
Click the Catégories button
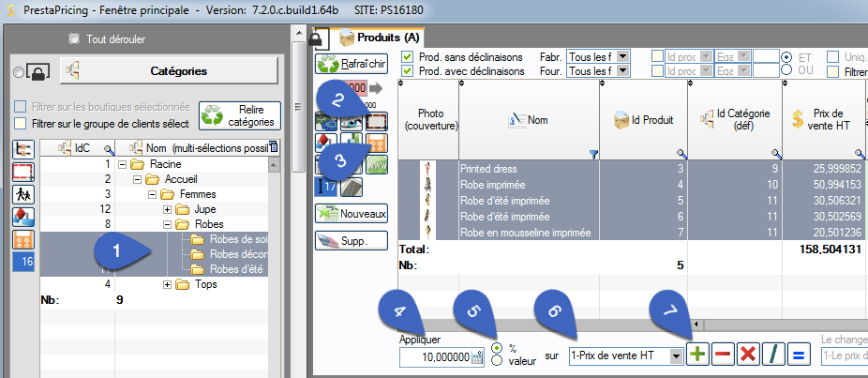click(x=169, y=71)
